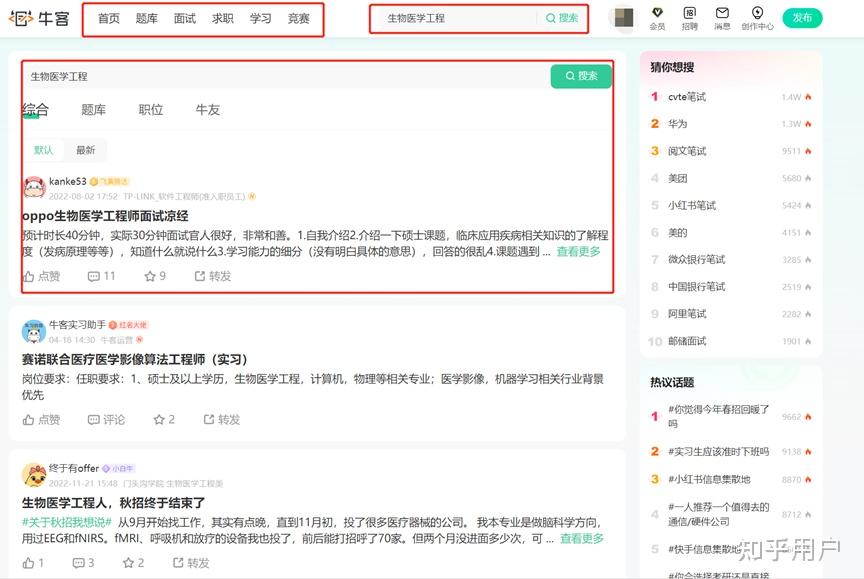Open the 会员 membership icon

tap(657, 18)
